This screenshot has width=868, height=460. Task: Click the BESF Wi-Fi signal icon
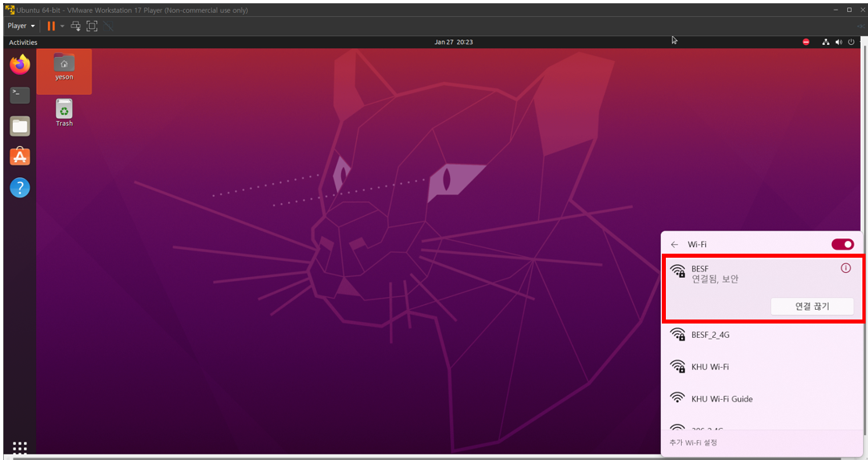(678, 271)
